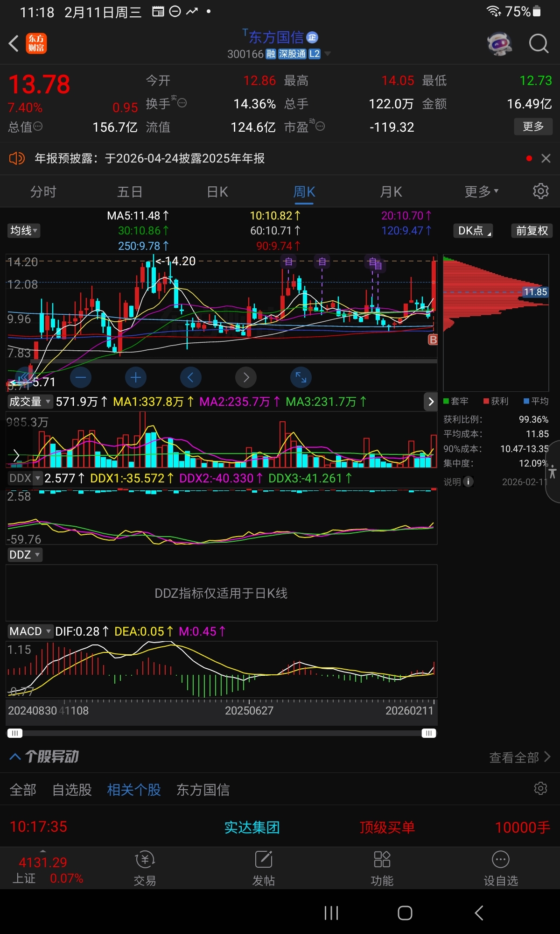This screenshot has height=934, width=560.
Task: Select the 周K chart tab
Action: (304, 191)
